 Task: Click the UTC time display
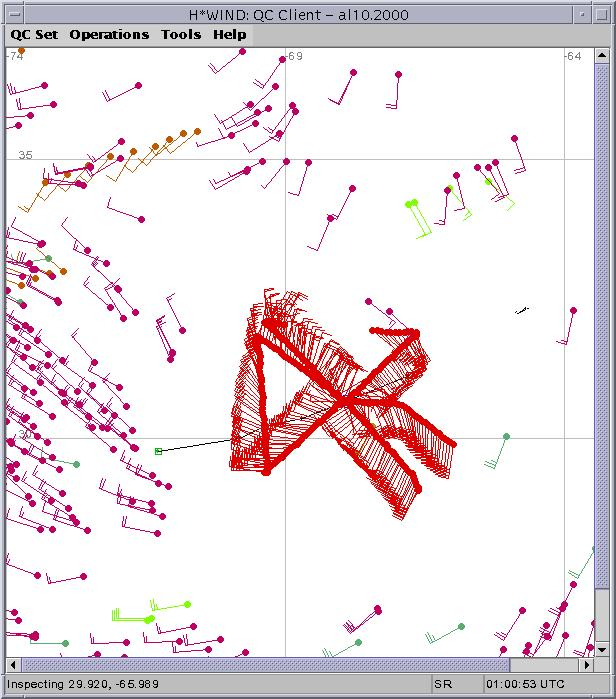(x=525, y=684)
